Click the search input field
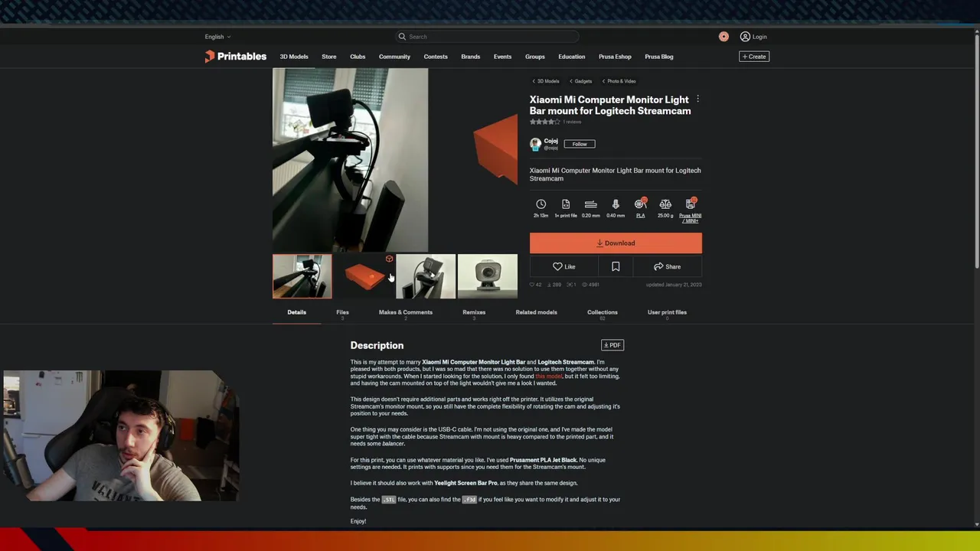This screenshot has height=551, width=980. point(487,37)
